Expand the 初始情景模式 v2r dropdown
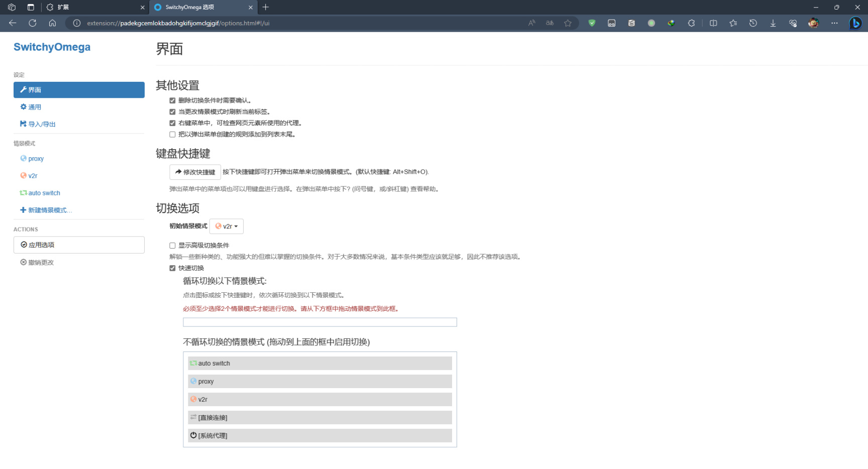 click(x=227, y=226)
